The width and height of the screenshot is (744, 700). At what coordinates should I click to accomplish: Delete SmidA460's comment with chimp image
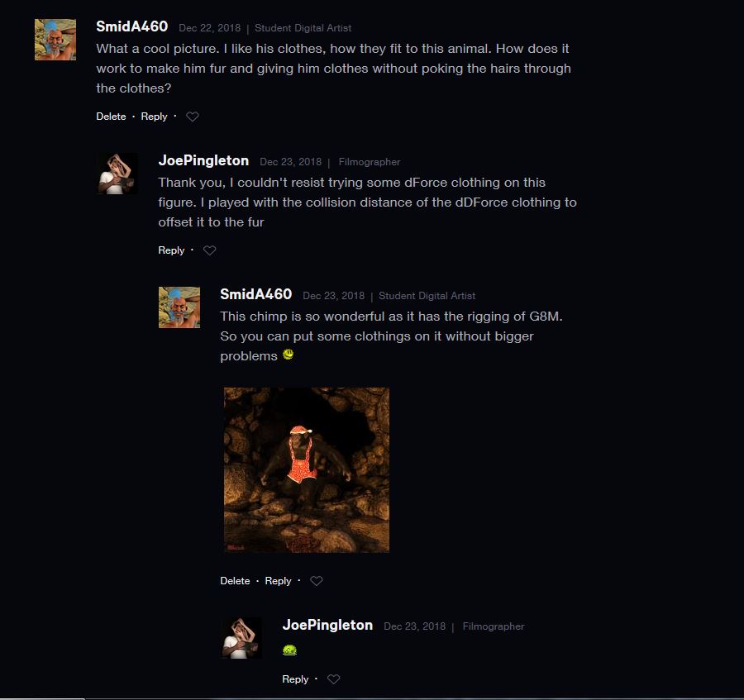point(235,580)
